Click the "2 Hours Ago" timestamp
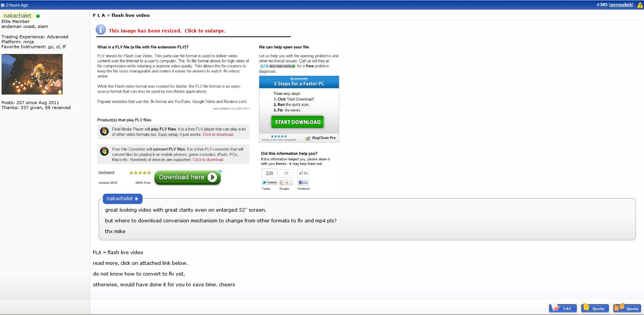This screenshot has height=315, width=644. coord(17,5)
